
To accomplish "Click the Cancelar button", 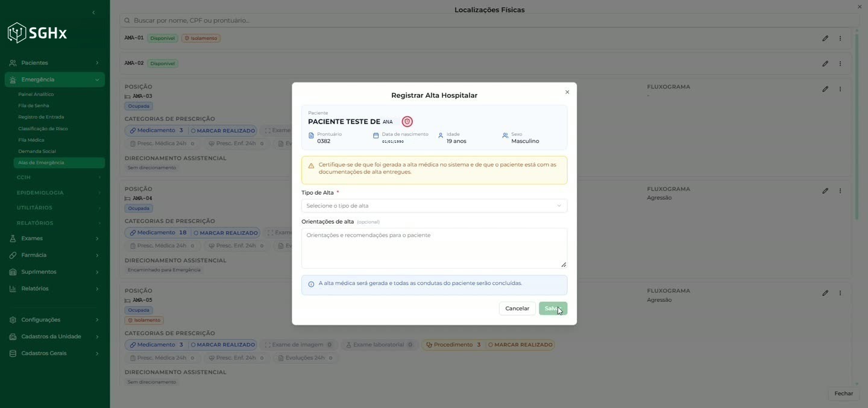I will tap(517, 309).
